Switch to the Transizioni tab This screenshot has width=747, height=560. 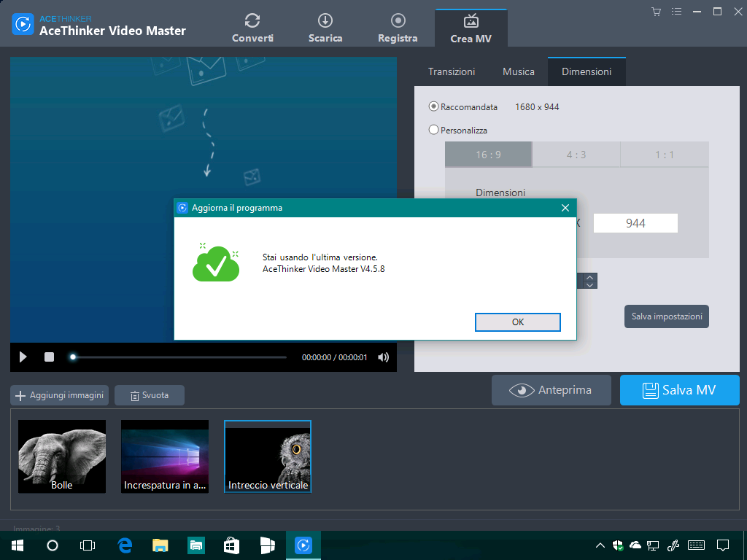pos(451,72)
